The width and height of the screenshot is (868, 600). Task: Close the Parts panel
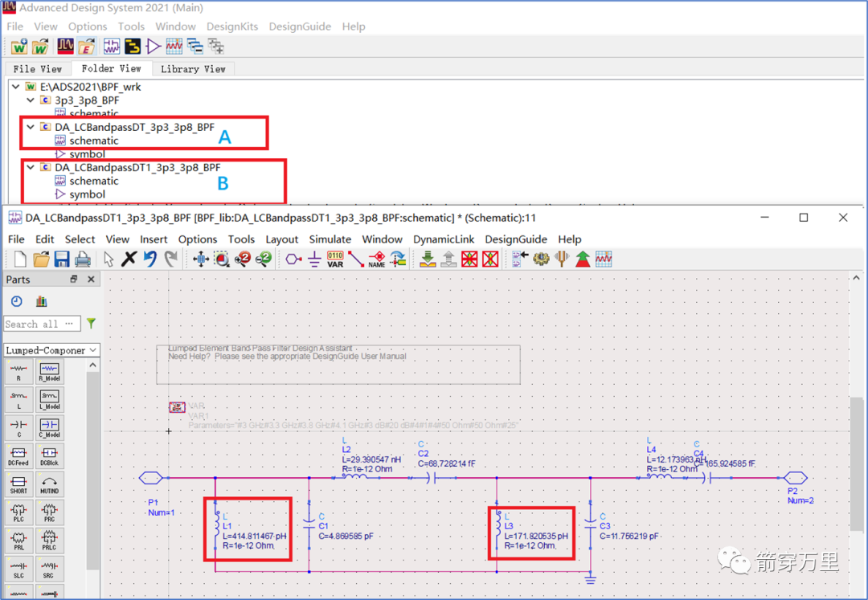[92, 280]
